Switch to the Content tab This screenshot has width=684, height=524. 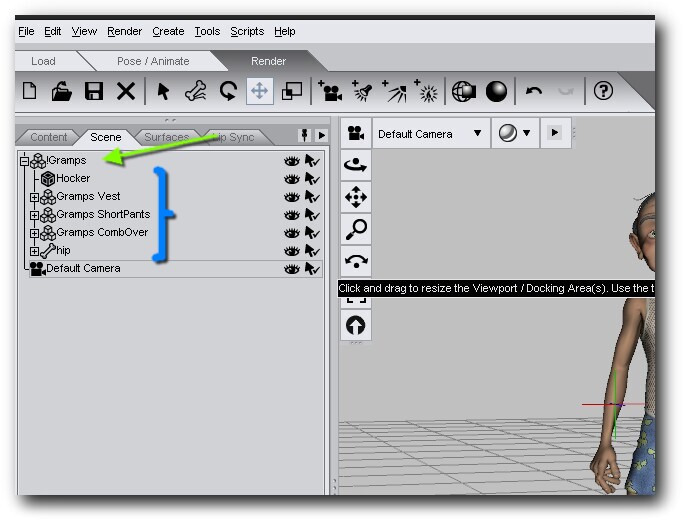coord(48,137)
